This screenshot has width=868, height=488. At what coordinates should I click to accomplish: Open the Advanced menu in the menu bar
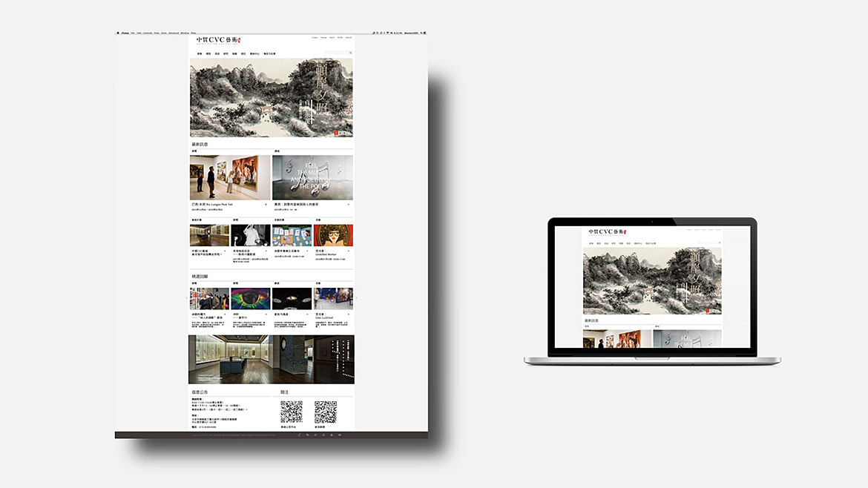[x=174, y=33]
